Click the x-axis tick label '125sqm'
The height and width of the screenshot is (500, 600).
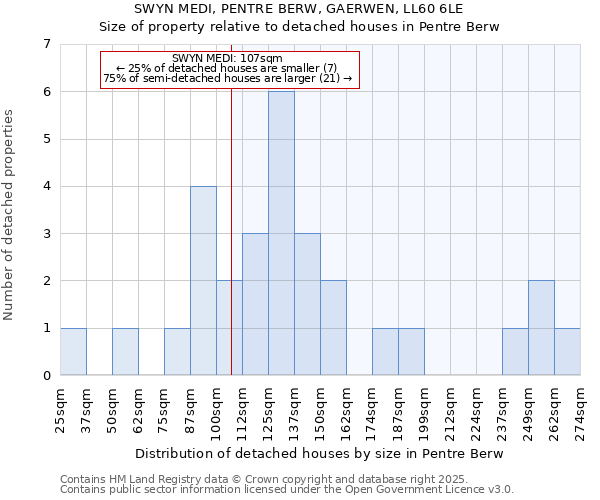click(x=269, y=414)
